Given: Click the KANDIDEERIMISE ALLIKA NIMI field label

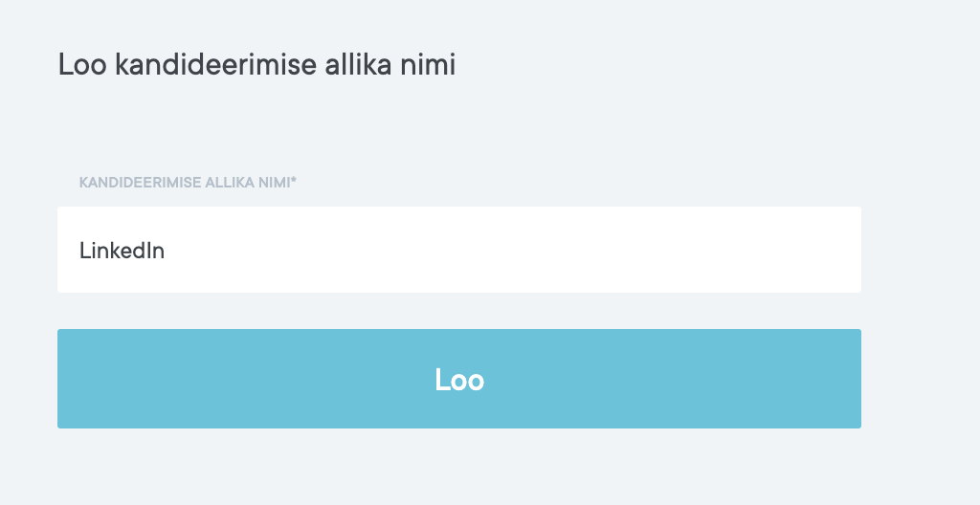Looking at the screenshot, I should coord(187,182).
